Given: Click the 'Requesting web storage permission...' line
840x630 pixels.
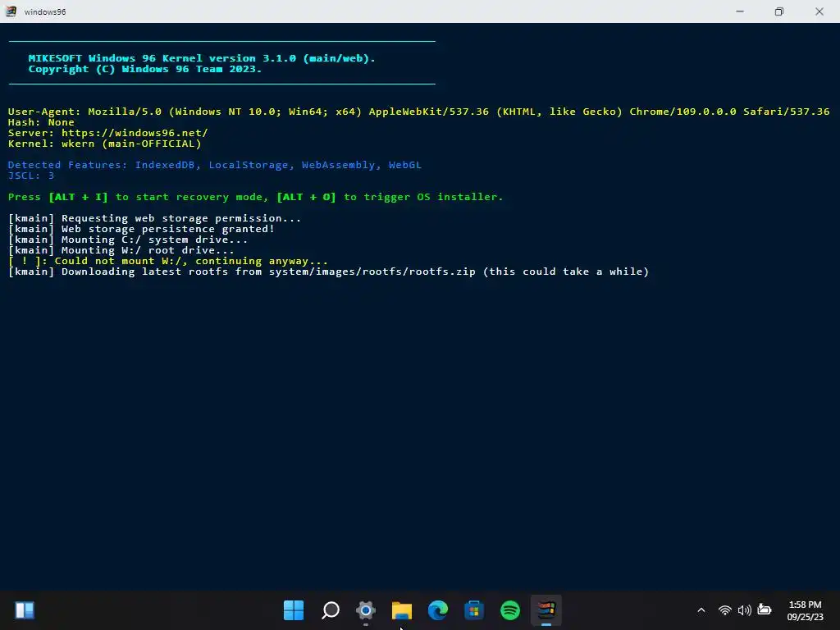Looking at the screenshot, I should (x=154, y=218).
